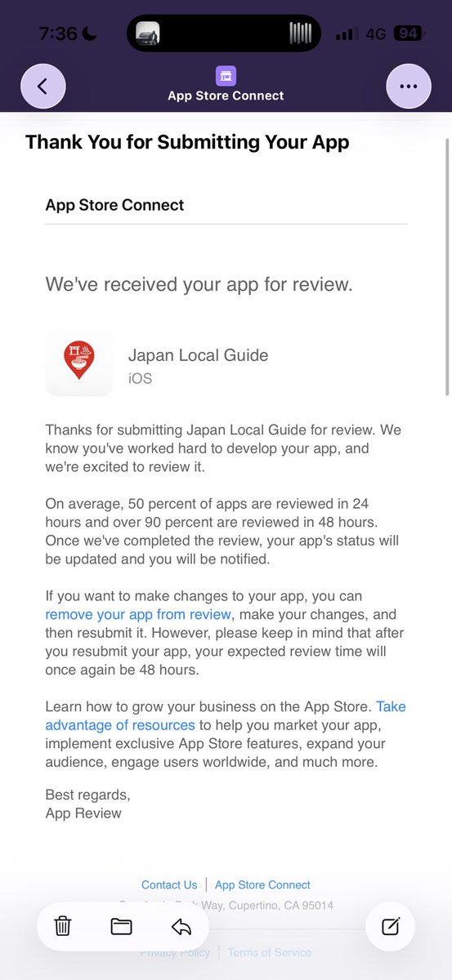Tap the 'iOS' platform label

point(140,378)
